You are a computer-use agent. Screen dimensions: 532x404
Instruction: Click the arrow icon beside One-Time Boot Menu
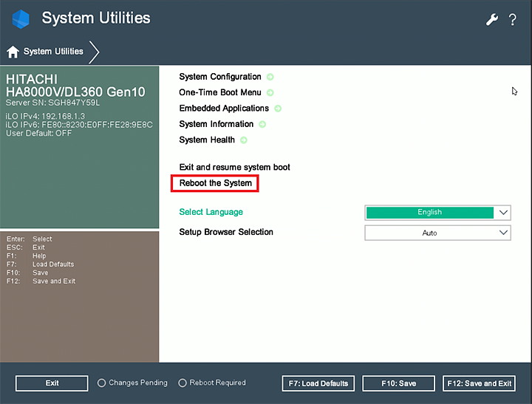point(270,92)
